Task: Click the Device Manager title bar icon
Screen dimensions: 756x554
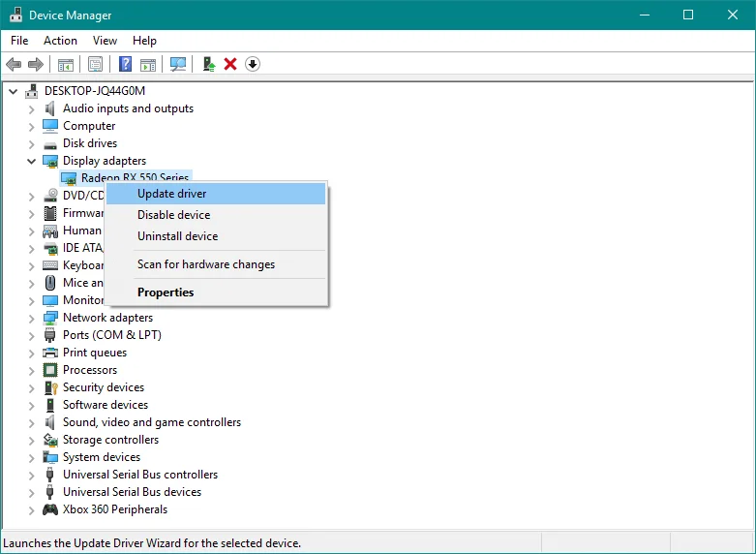Action: click(15, 15)
